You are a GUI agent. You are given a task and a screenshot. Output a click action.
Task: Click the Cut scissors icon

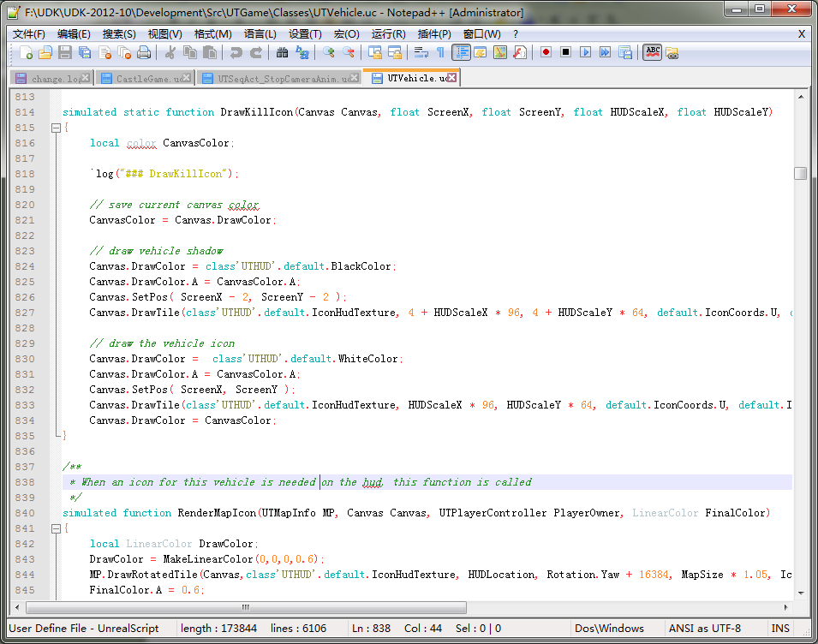click(x=170, y=52)
